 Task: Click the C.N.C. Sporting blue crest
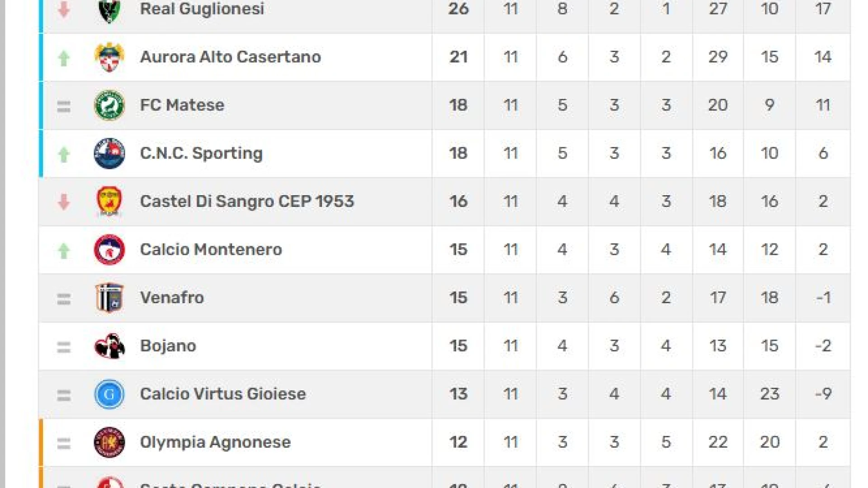[x=109, y=154]
